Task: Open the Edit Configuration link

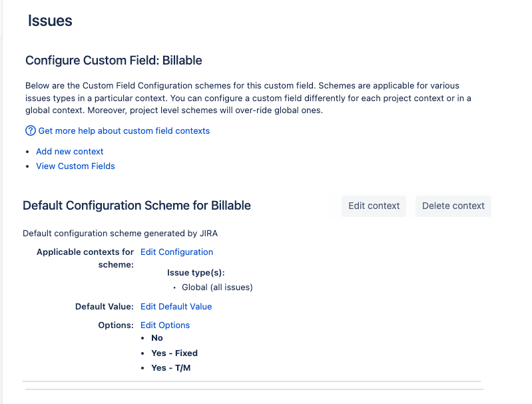Action: [176, 252]
